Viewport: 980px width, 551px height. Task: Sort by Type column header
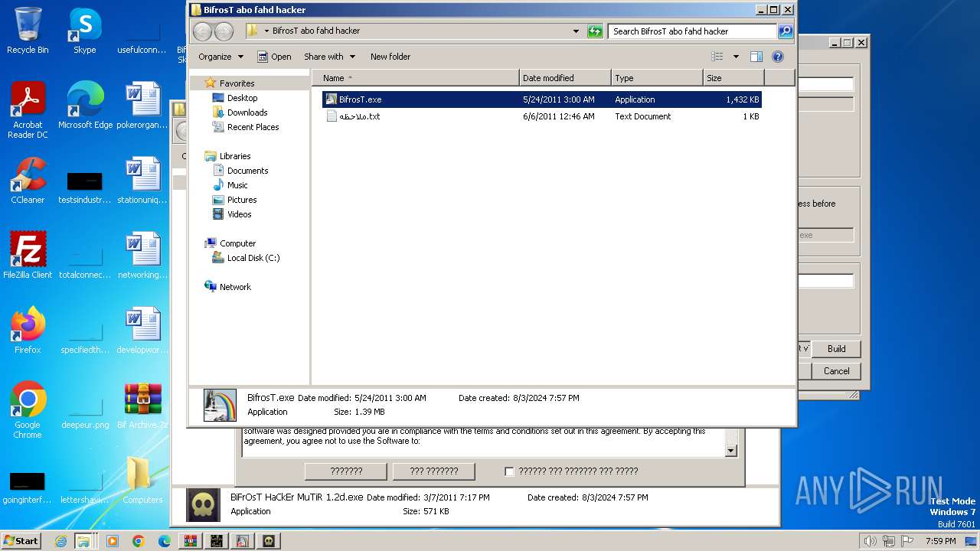pyautogui.click(x=657, y=78)
